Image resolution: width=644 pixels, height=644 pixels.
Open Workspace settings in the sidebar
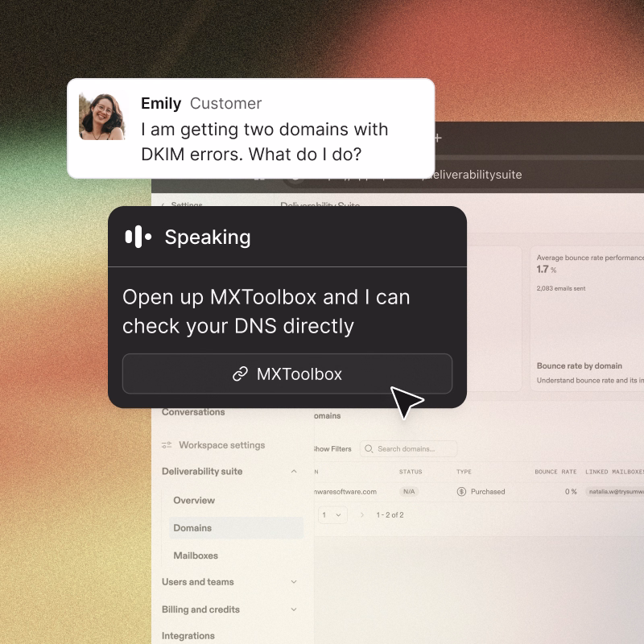click(x=222, y=445)
